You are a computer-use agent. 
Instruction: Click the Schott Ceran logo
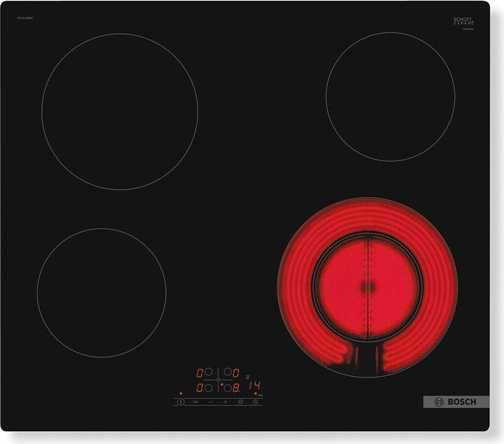click(463, 21)
